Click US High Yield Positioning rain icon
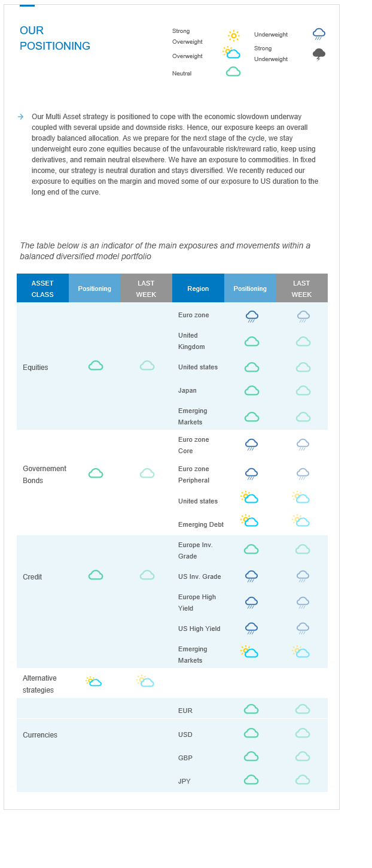Viewport: 372px width, 868px height. (252, 629)
